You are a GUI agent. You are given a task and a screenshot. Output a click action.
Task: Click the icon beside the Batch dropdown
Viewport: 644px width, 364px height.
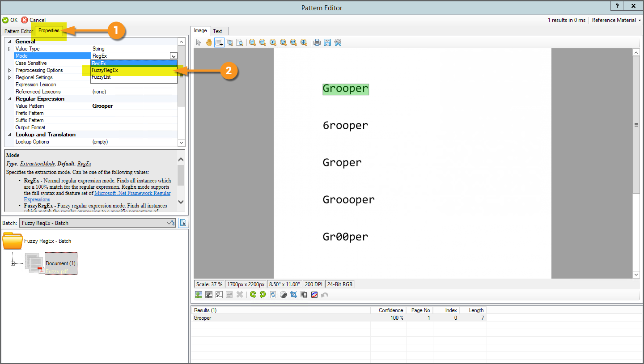(183, 223)
